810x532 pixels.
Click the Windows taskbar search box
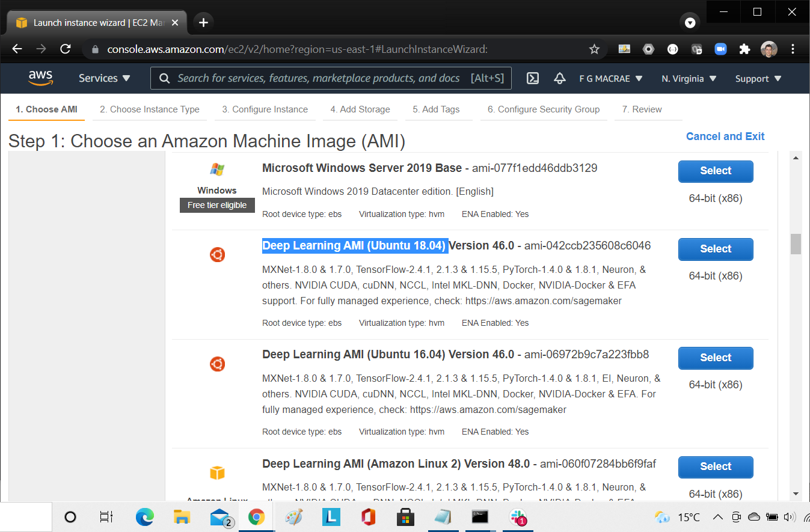(26, 517)
